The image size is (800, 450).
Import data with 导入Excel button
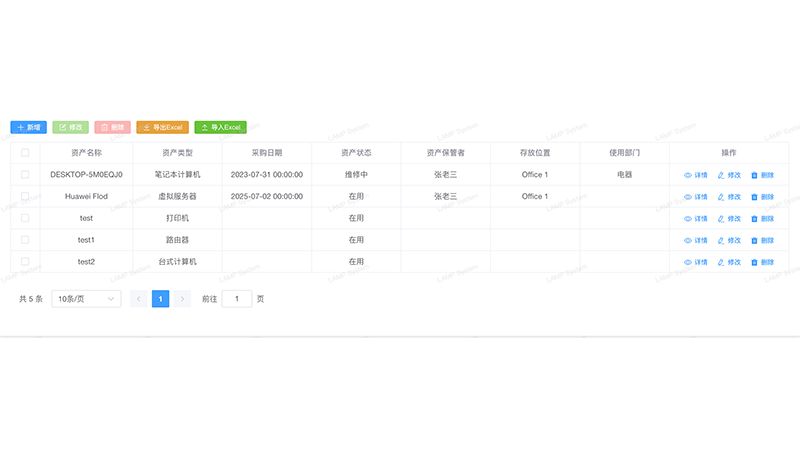pos(220,127)
